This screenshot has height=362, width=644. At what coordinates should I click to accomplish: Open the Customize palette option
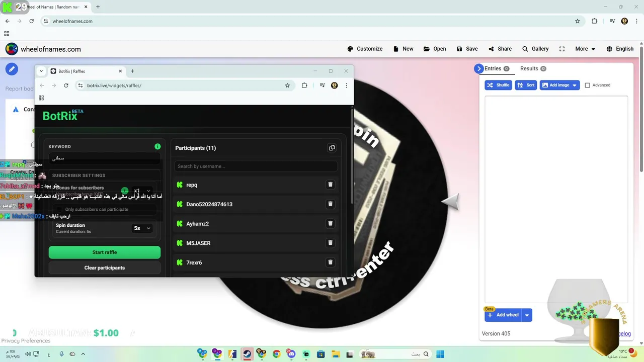(365, 49)
